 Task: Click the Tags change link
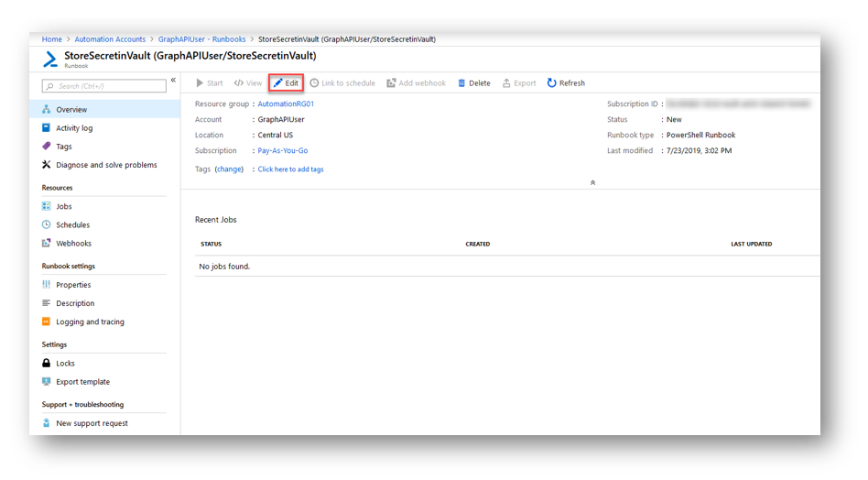[x=229, y=169]
